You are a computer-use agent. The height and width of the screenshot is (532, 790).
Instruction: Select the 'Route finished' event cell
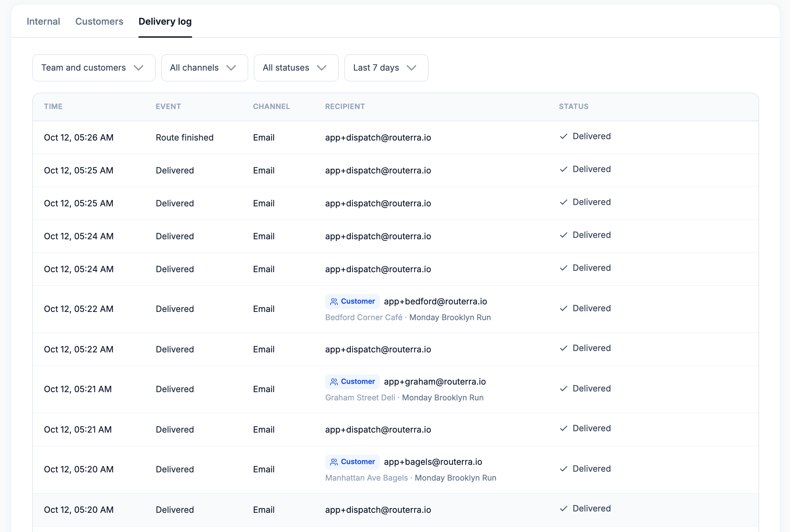click(184, 137)
